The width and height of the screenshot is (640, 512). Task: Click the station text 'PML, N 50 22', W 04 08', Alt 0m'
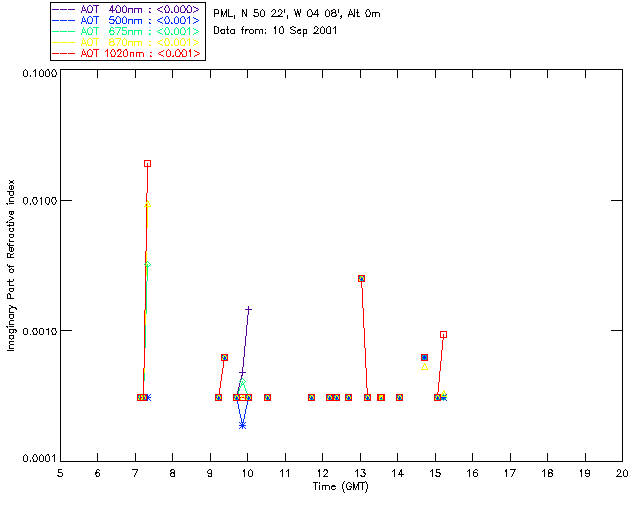pos(297,14)
